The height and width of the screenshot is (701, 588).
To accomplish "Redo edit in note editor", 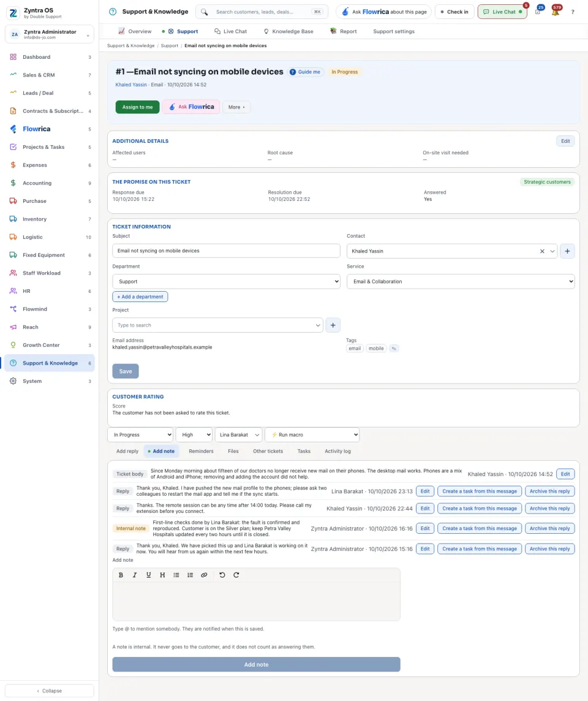I will (x=236, y=575).
